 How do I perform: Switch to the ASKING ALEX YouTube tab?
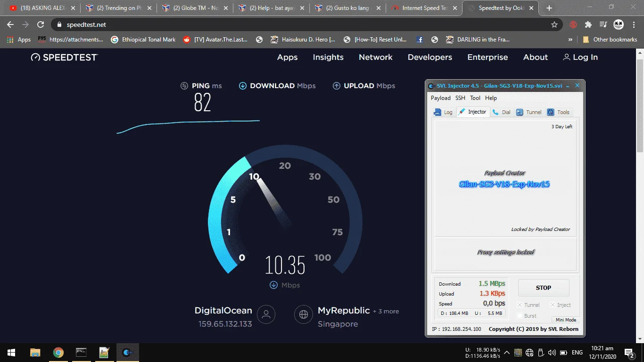click(x=42, y=8)
